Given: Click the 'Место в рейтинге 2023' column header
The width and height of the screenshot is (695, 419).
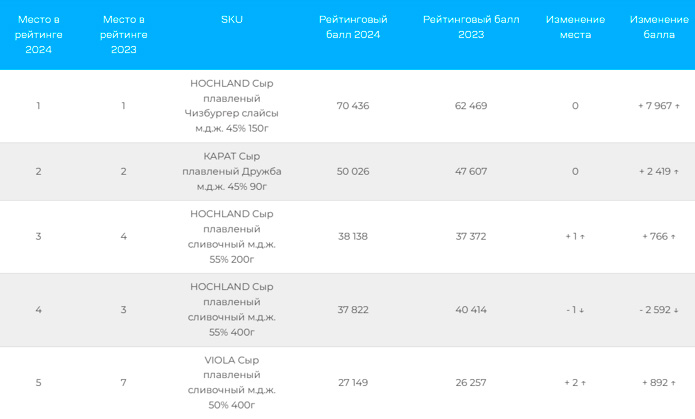Looking at the screenshot, I should tap(124, 34).
